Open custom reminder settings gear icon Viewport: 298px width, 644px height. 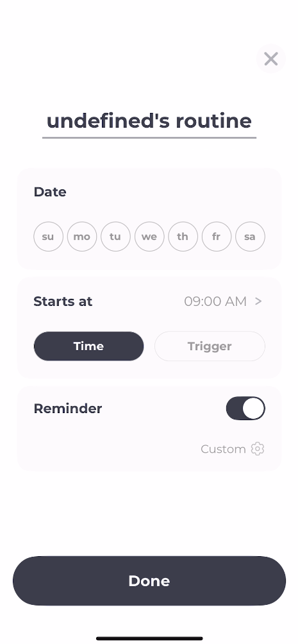(258, 448)
